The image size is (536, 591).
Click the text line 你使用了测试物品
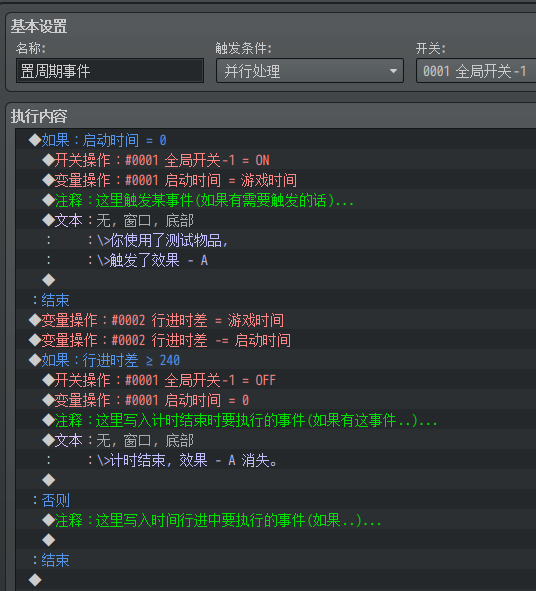point(276,240)
